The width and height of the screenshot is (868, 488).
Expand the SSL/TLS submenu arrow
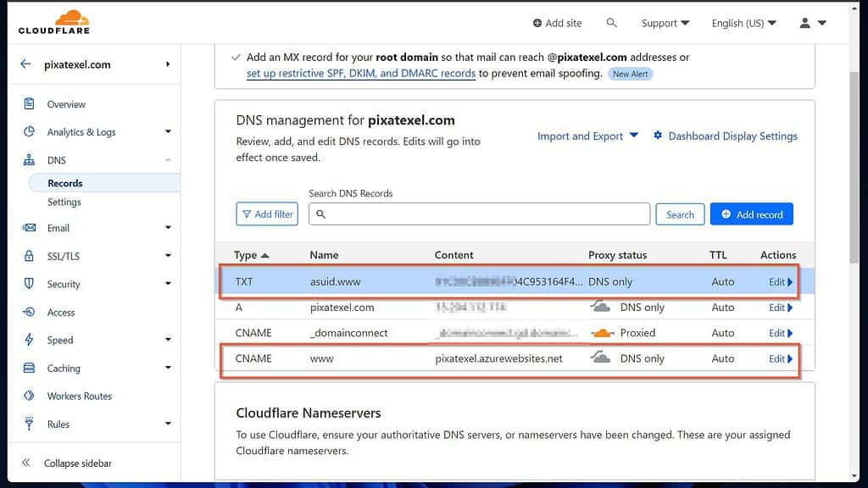168,256
